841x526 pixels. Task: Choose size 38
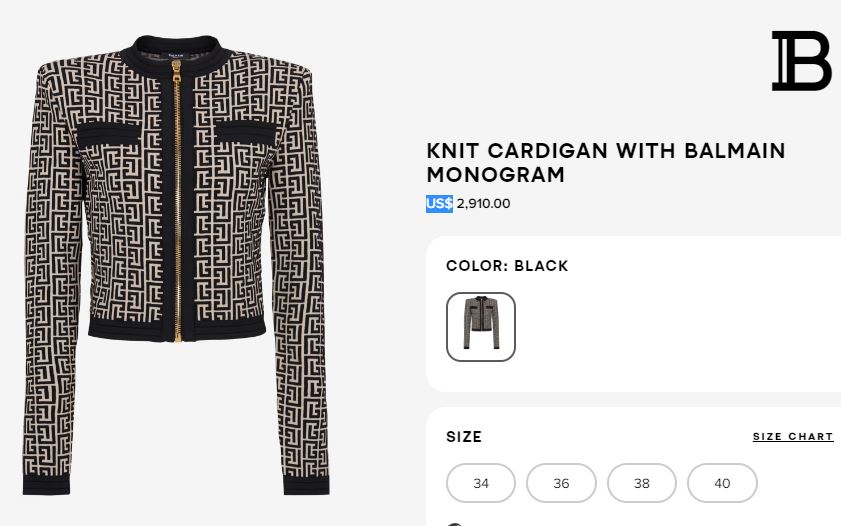coord(642,483)
